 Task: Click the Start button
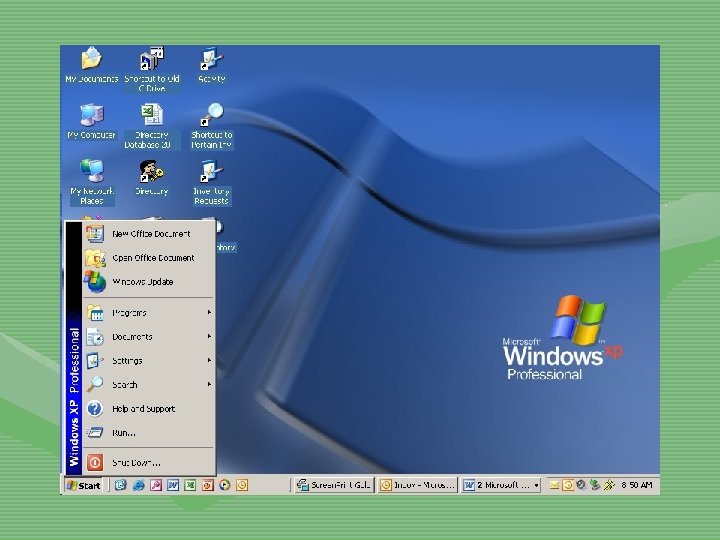[x=83, y=485]
